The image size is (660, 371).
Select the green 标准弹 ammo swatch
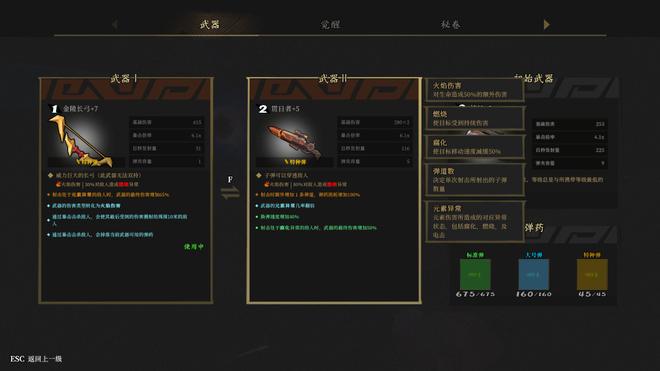[x=475, y=275]
